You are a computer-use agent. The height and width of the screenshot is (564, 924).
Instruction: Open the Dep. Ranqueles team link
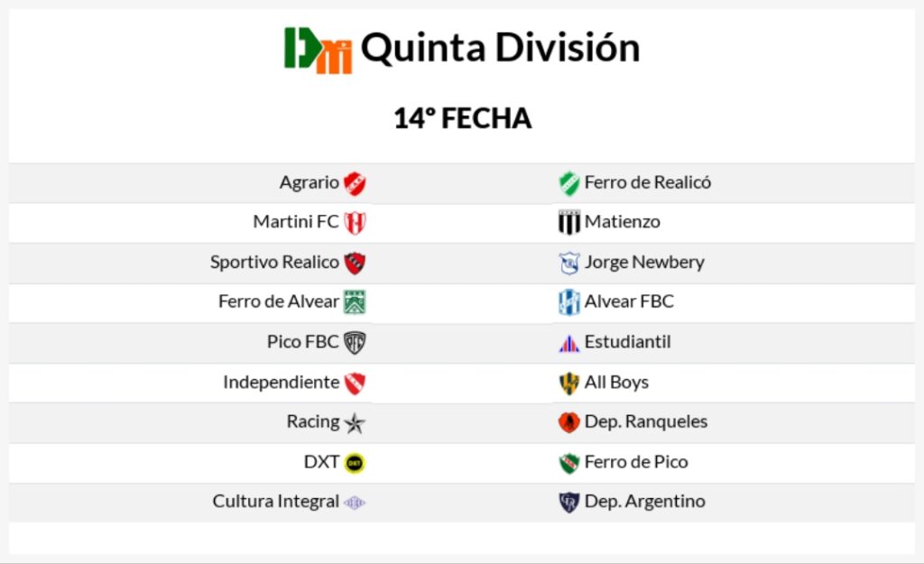tap(645, 421)
